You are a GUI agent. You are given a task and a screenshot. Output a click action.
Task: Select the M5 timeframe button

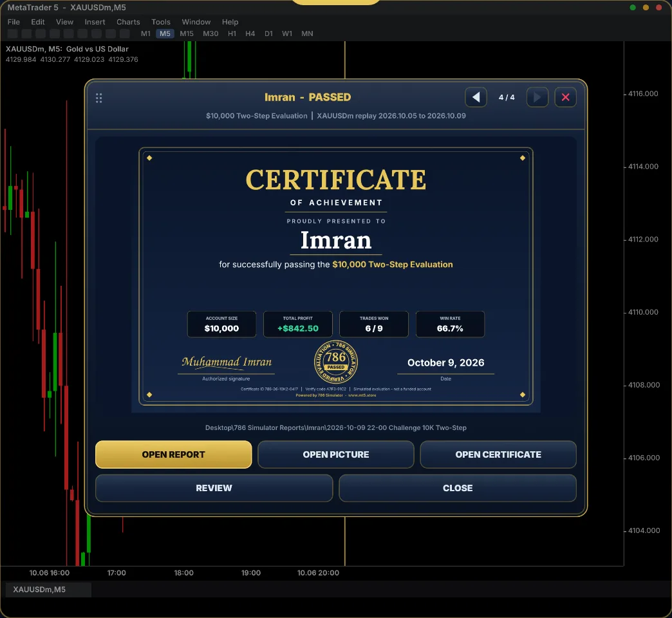165,33
